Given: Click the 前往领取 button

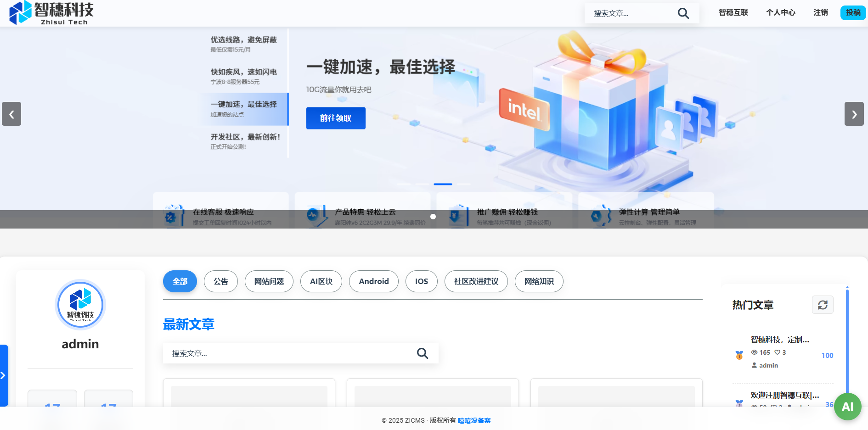Looking at the screenshot, I should (336, 118).
